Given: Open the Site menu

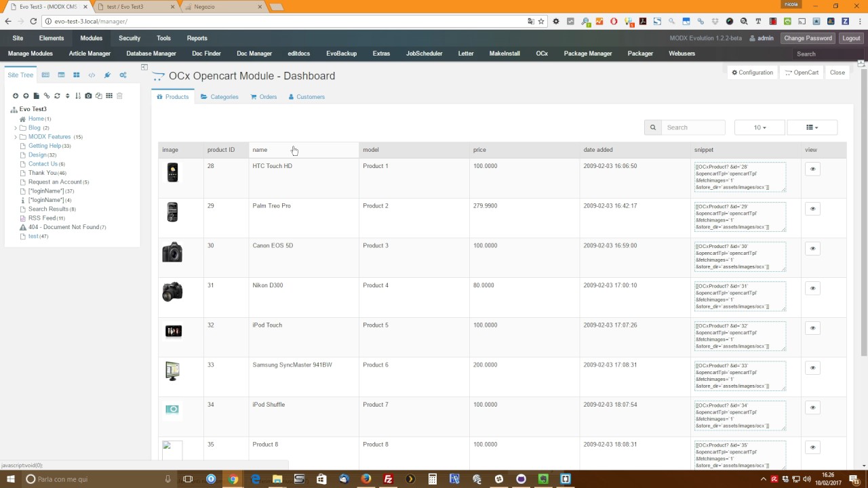Looking at the screenshot, I should pos(18,38).
